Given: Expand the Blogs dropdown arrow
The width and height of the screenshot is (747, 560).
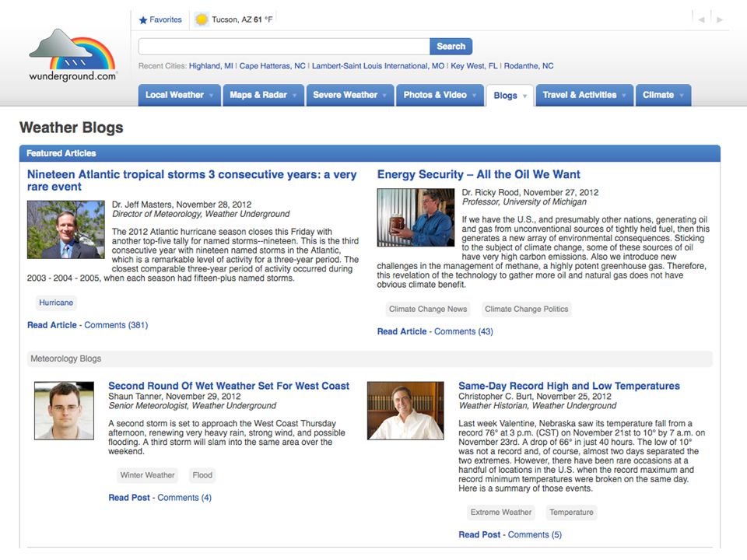Looking at the screenshot, I should 524,96.
